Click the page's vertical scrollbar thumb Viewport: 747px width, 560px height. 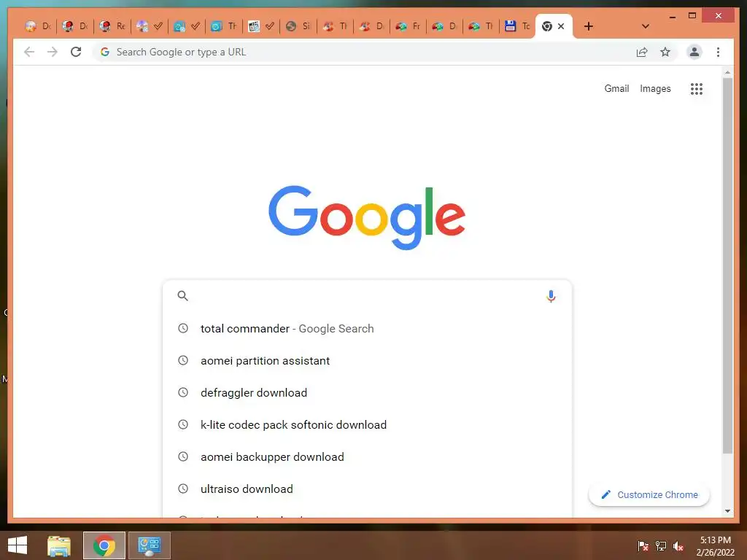click(727, 265)
